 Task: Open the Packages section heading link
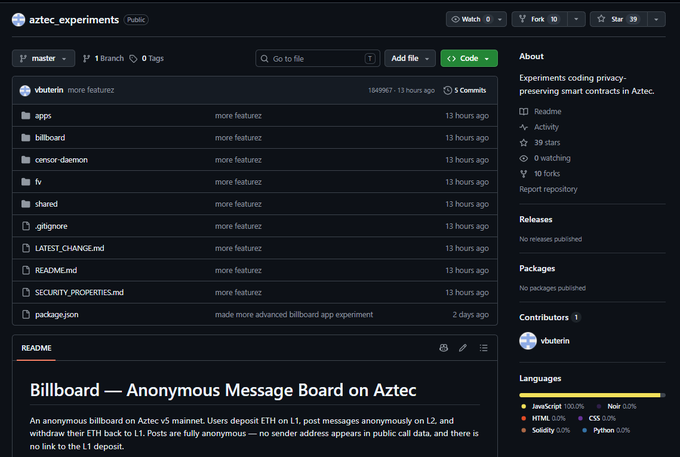coord(537,268)
